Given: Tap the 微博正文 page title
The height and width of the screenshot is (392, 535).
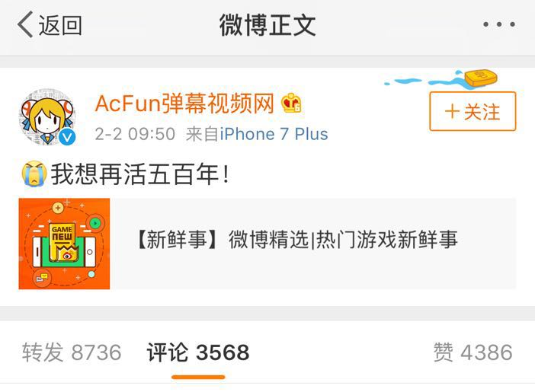Looking at the screenshot, I should point(267,25).
